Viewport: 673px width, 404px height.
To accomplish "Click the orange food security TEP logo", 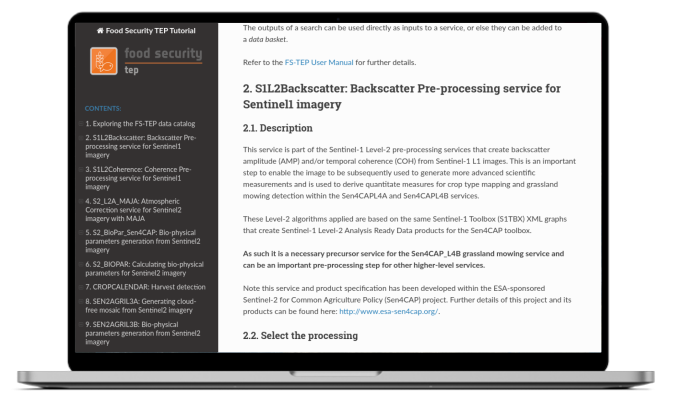I will coord(104,61).
